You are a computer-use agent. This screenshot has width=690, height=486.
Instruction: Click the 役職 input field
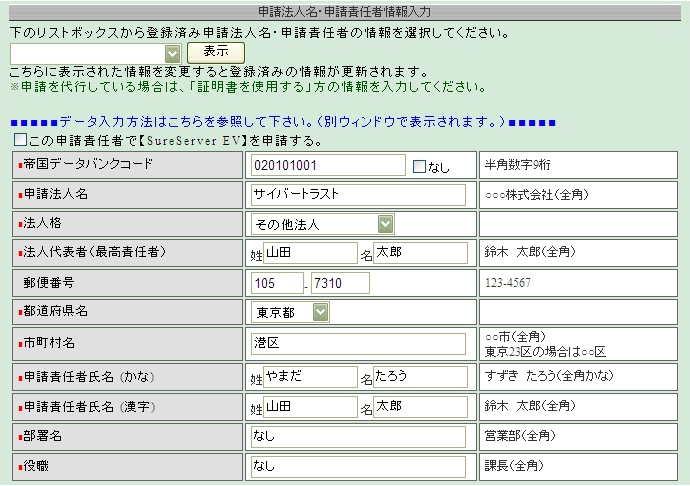click(x=358, y=466)
